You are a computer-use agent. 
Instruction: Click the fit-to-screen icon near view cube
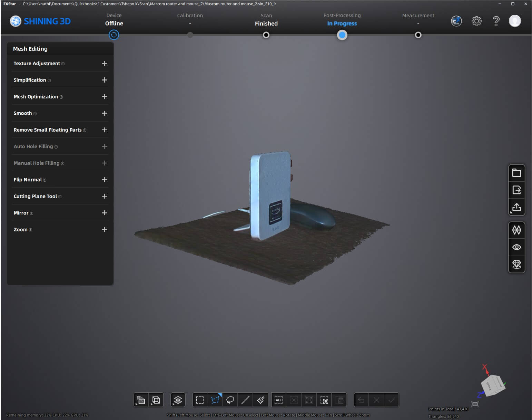pyautogui.click(x=475, y=404)
